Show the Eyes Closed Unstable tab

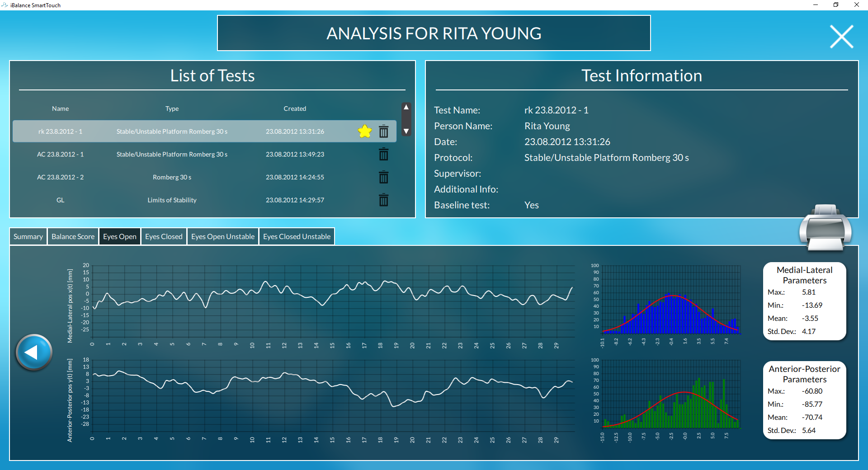[297, 236]
